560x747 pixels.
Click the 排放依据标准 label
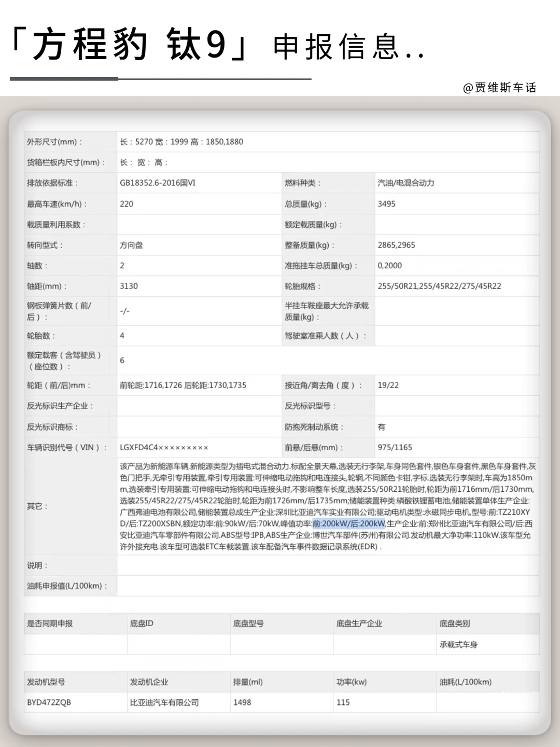[52, 183]
